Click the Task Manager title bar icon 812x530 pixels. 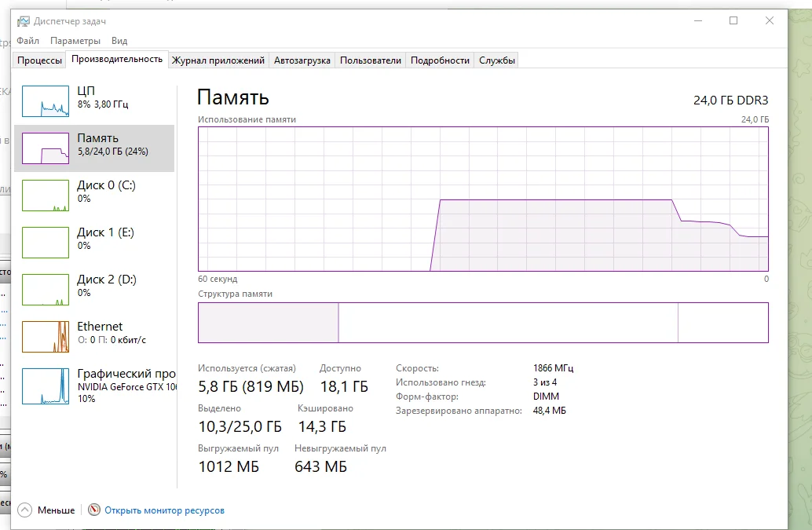tap(24, 21)
